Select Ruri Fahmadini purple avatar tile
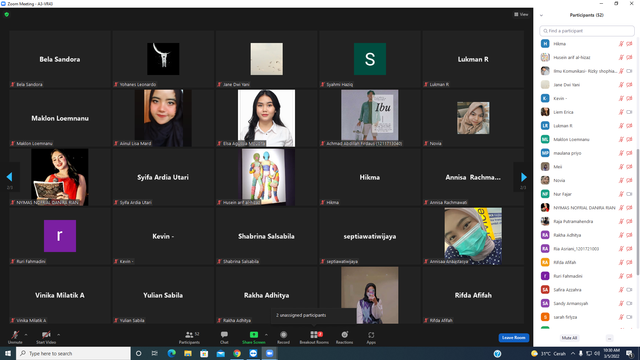640x360 pixels. pos(60,236)
